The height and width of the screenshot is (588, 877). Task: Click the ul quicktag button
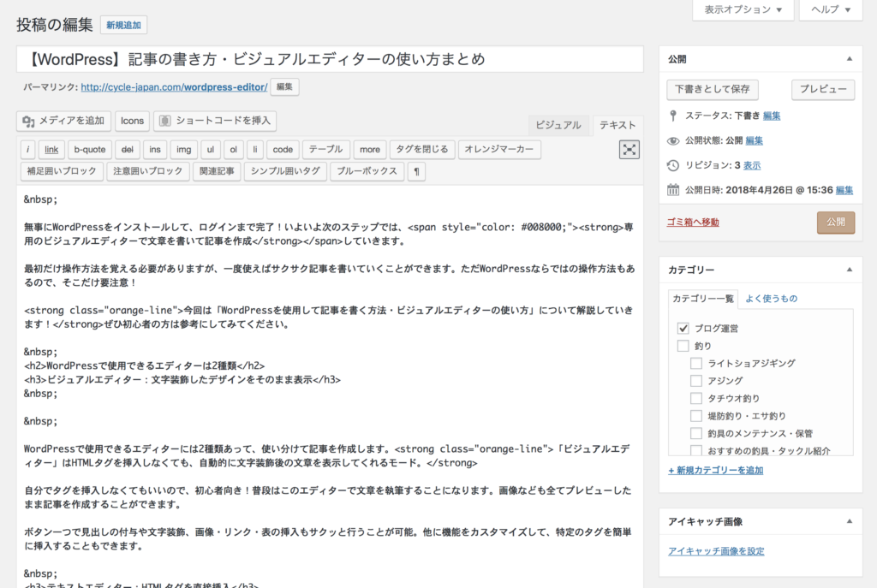(x=211, y=150)
